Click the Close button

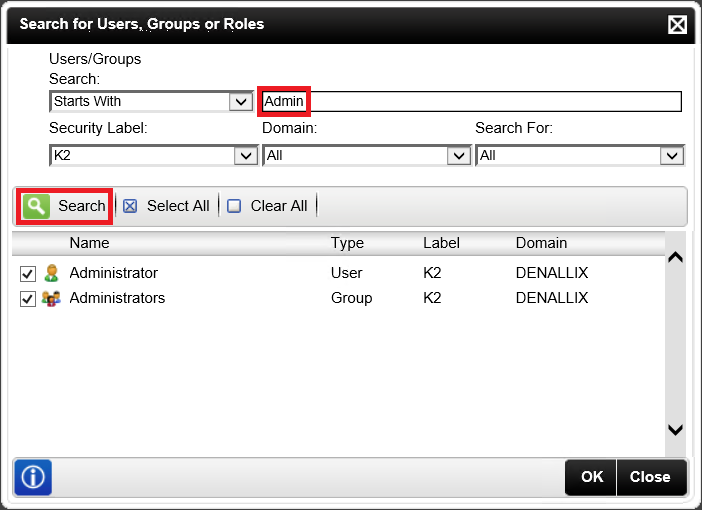(x=651, y=477)
